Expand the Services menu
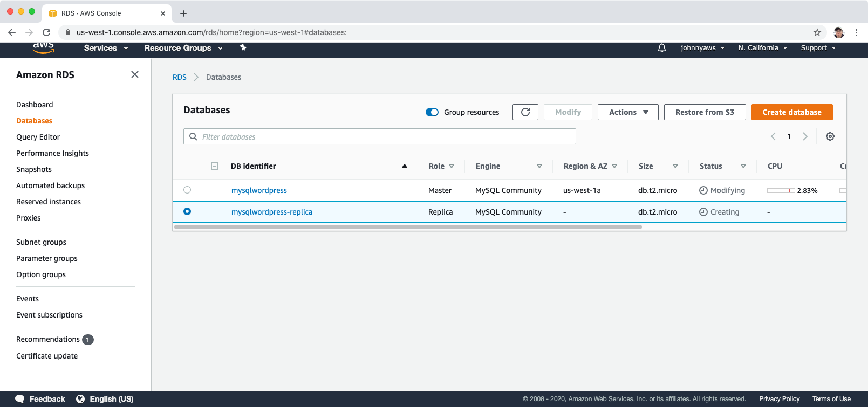The image size is (868, 413). pos(106,48)
